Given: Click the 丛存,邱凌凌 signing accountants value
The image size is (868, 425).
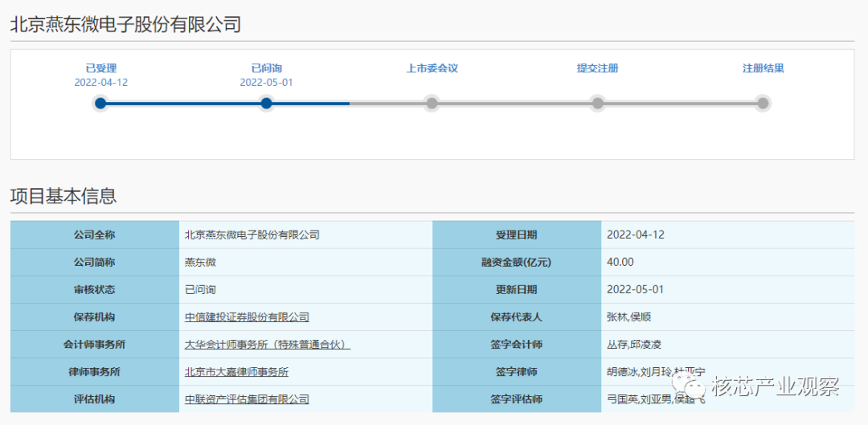Looking at the screenshot, I should tap(634, 345).
